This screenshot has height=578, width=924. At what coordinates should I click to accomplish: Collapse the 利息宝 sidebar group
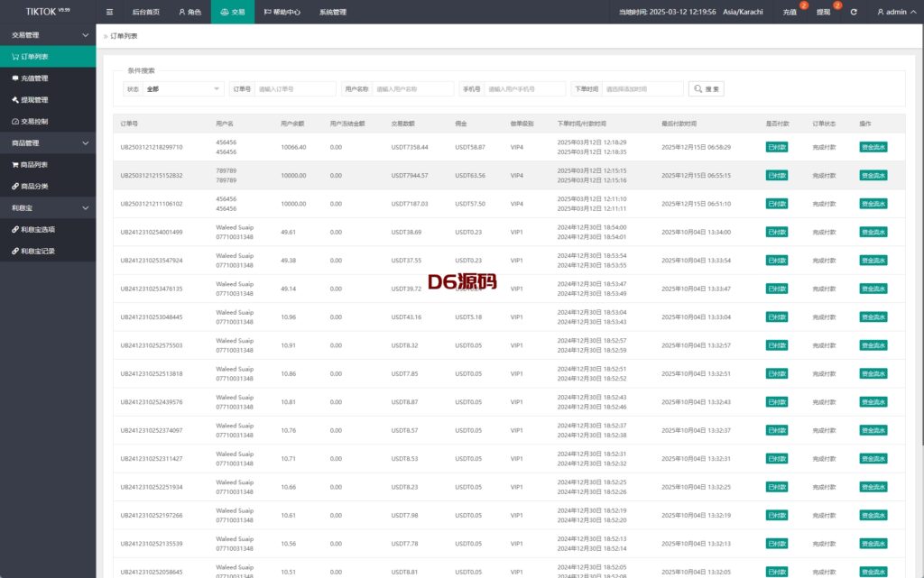pos(48,207)
